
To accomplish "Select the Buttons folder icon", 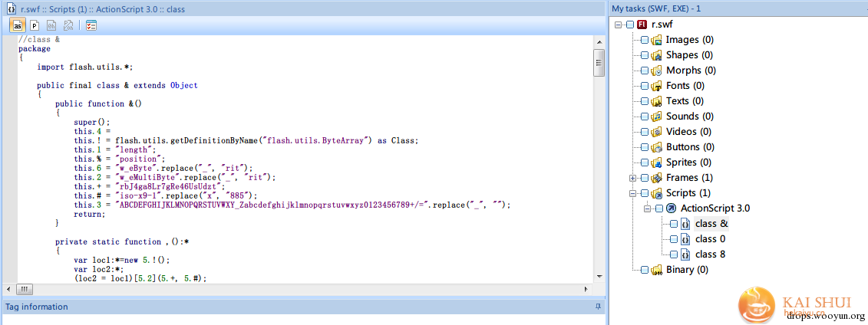I will coord(656,147).
